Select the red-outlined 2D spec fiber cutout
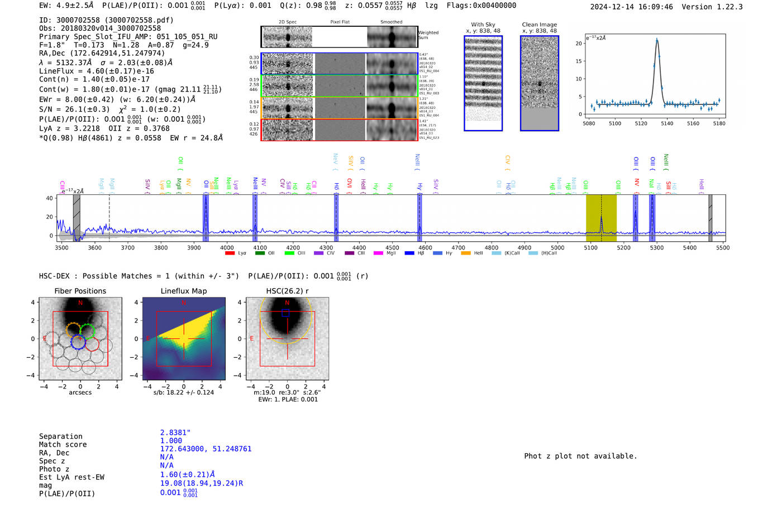This screenshot has width=782, height=532. click(340, 130)
